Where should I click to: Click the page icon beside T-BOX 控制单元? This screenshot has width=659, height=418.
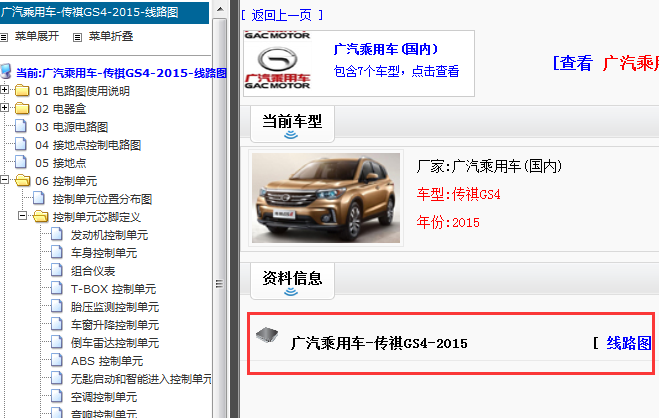(x=57, y=289)
